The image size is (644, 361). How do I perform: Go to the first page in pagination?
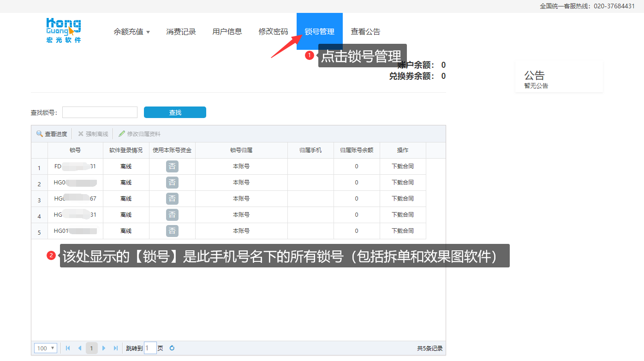[x=68, y=348]
